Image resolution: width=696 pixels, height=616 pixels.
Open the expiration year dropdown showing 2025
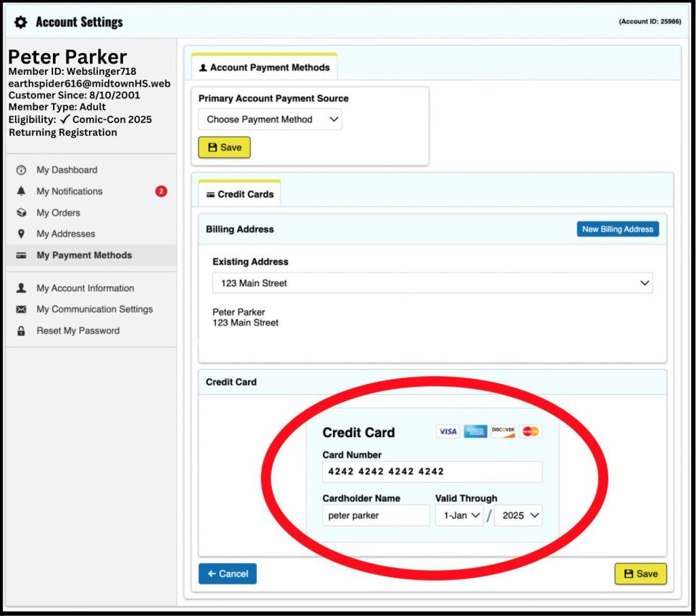(519, 515)
